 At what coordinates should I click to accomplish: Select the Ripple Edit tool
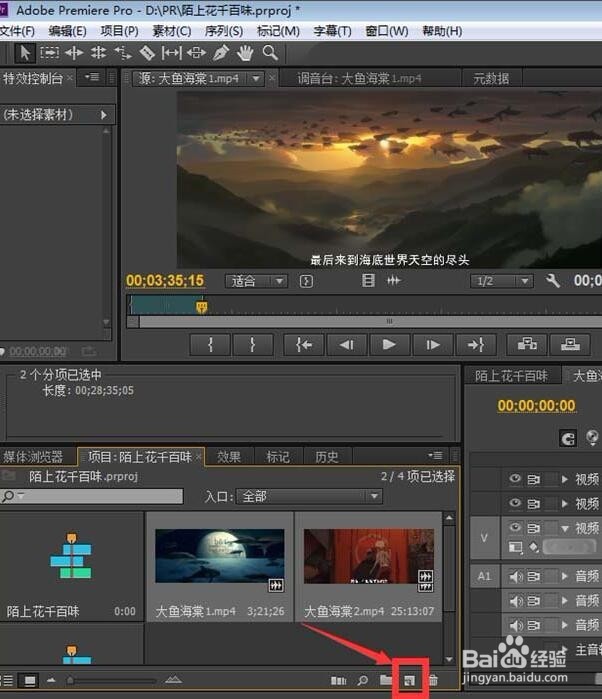coord(74,53)
